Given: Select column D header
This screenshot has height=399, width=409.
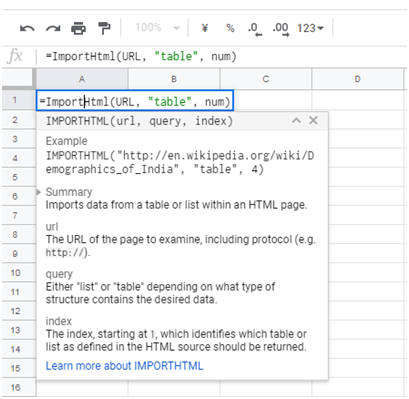Looking at the screenshot, I should click(357, 79).
